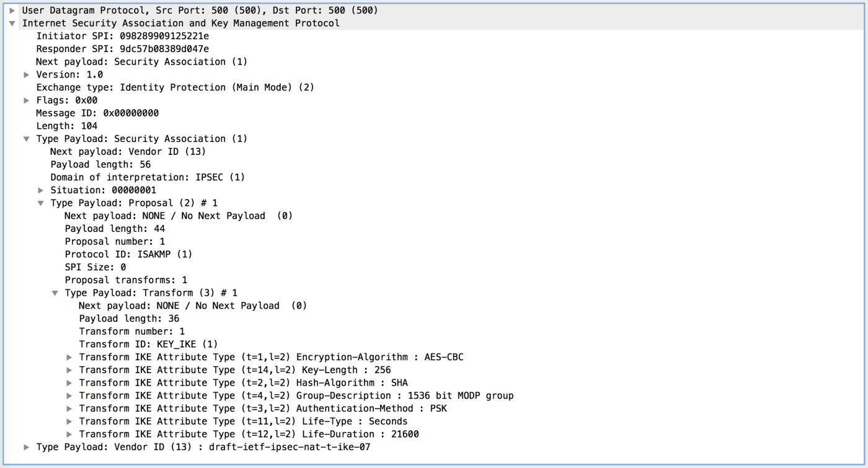
Task: Expand the Encryption-Algorithm AES-CBC attribute
Action: pos(69,356)
